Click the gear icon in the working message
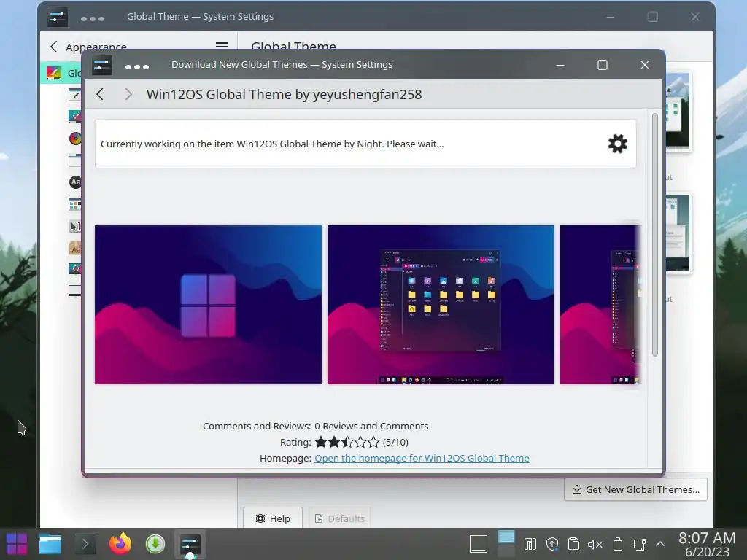 click(617, 144)
